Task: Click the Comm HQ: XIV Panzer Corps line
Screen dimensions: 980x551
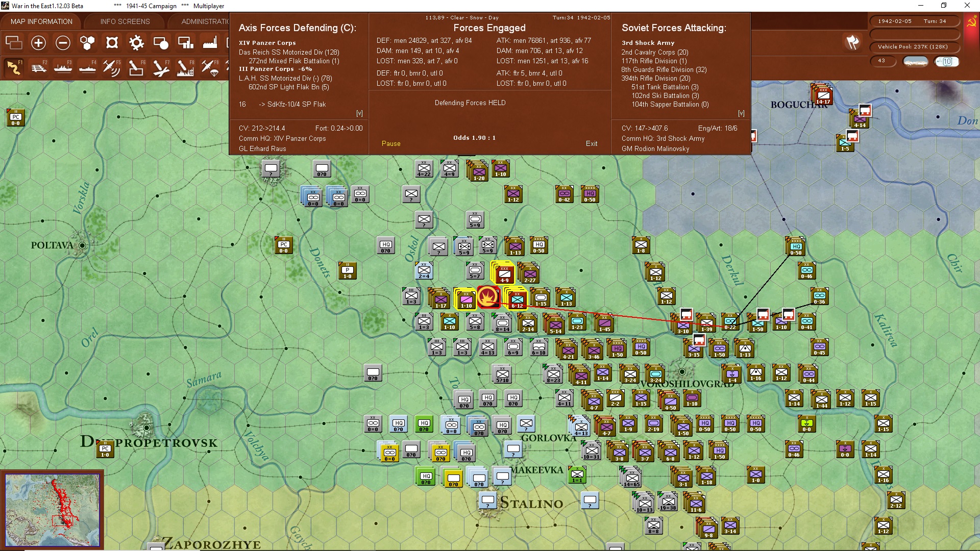Action: coord(282,139)
